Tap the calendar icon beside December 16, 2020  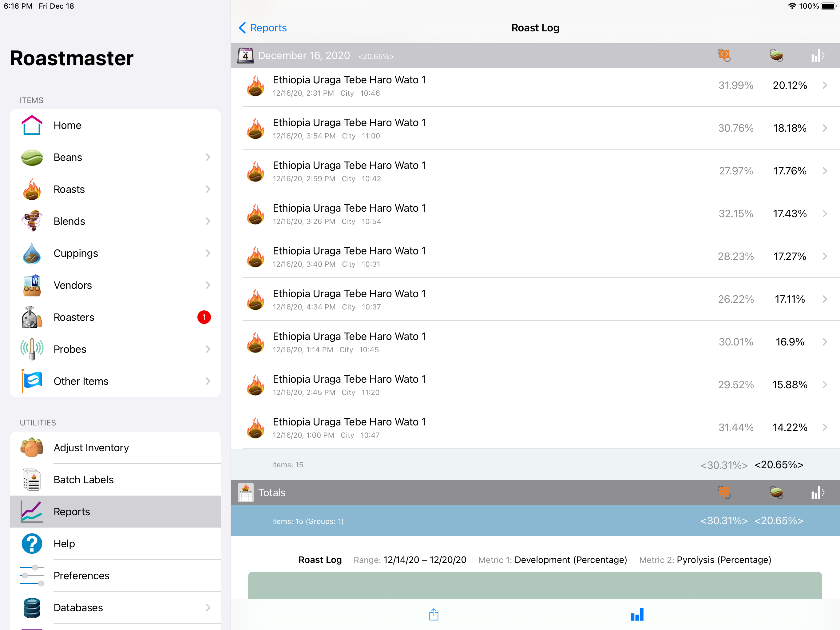click(x=245, y=55)
